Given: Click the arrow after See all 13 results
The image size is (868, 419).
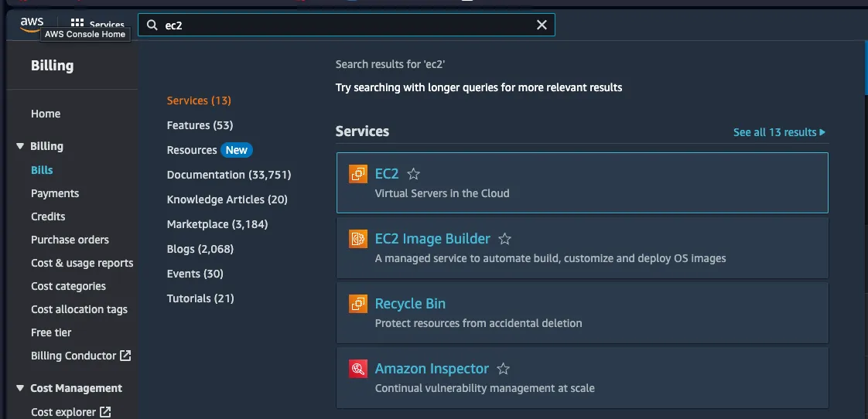Looking at the screenshot, I should (x=822, y=132).
